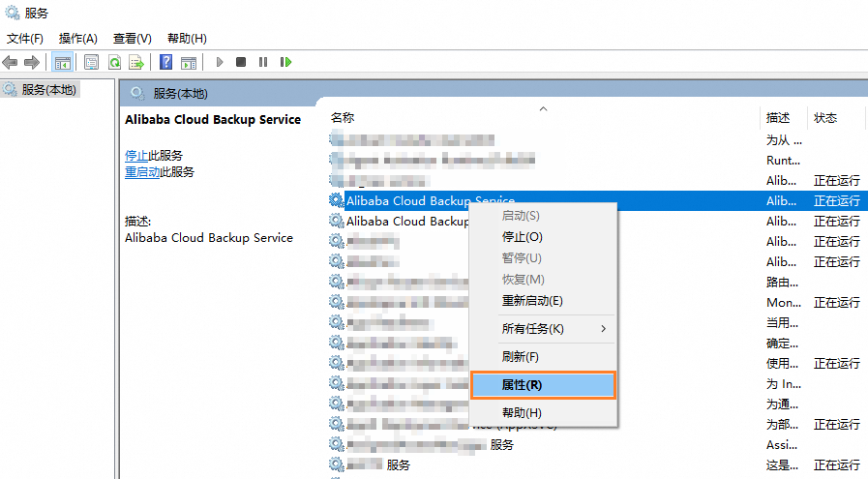Click the Assi... description cell

(782, 445)
